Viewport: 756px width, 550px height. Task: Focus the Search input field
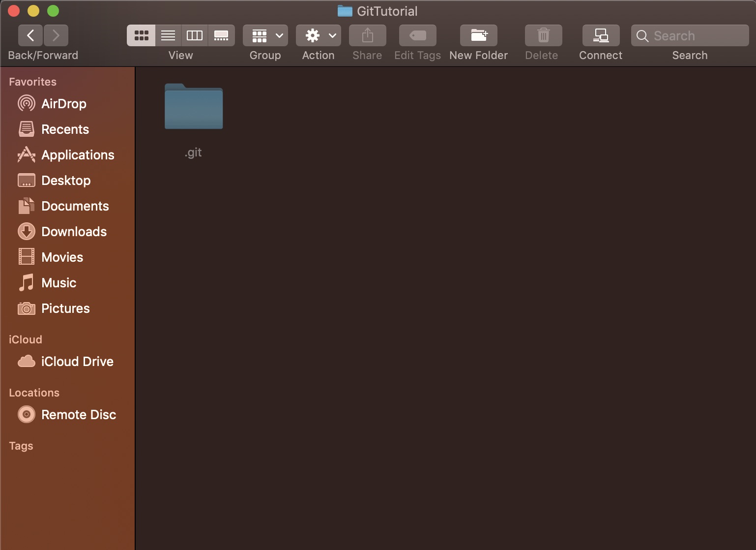pyautogui.click(x=690, y=35)
